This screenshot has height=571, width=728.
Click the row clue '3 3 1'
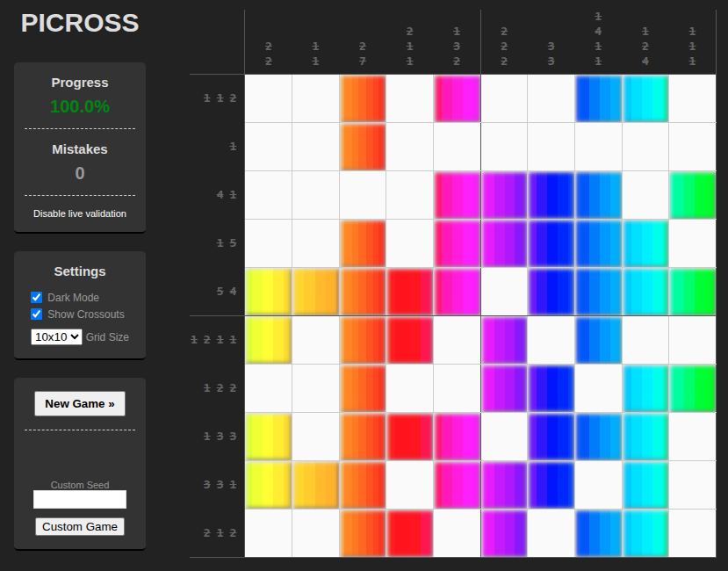tap(220, 485)
